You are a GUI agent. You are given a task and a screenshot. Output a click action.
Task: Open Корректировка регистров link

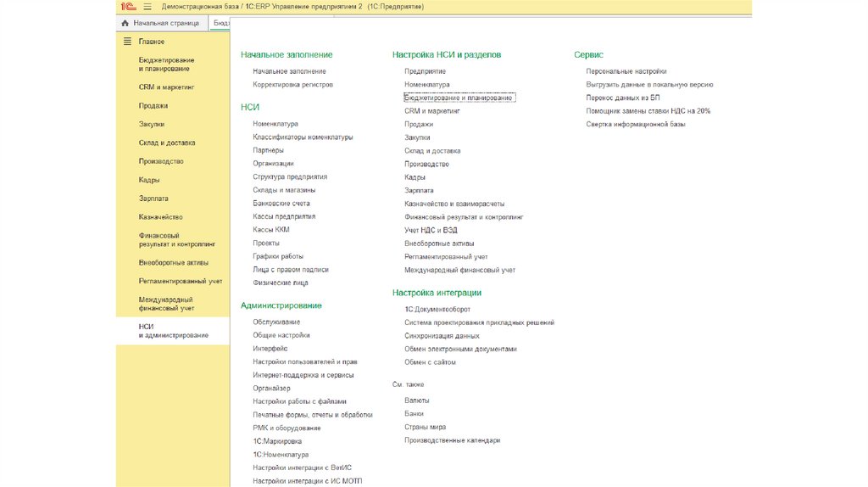[x=292, y=85]
